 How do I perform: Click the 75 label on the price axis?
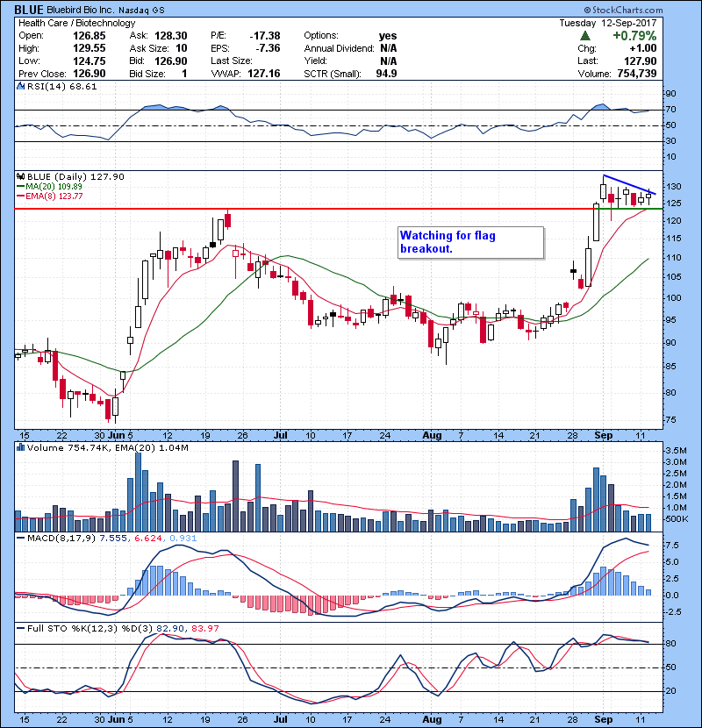point(671,420)
